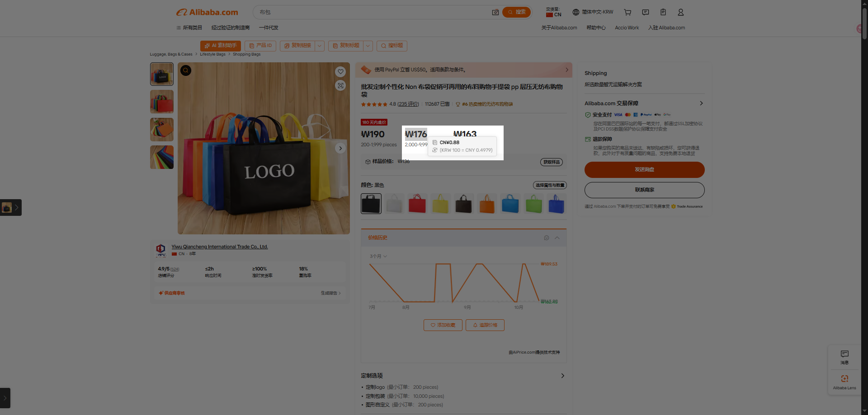Select the green bag color swatch
Viewport: 868px width, 415px height.
[533, 204]
